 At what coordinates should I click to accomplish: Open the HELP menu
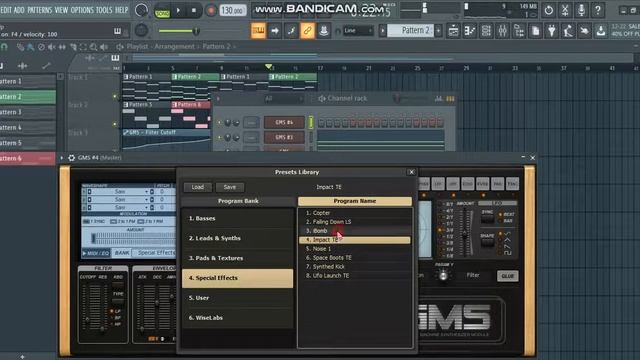122,10
